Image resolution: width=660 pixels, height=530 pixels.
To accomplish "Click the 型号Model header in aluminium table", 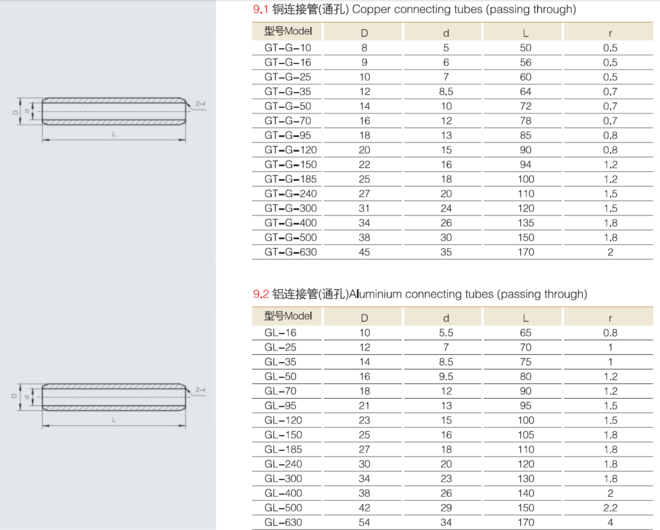I will pyautogui.click(x=288, y=316).
